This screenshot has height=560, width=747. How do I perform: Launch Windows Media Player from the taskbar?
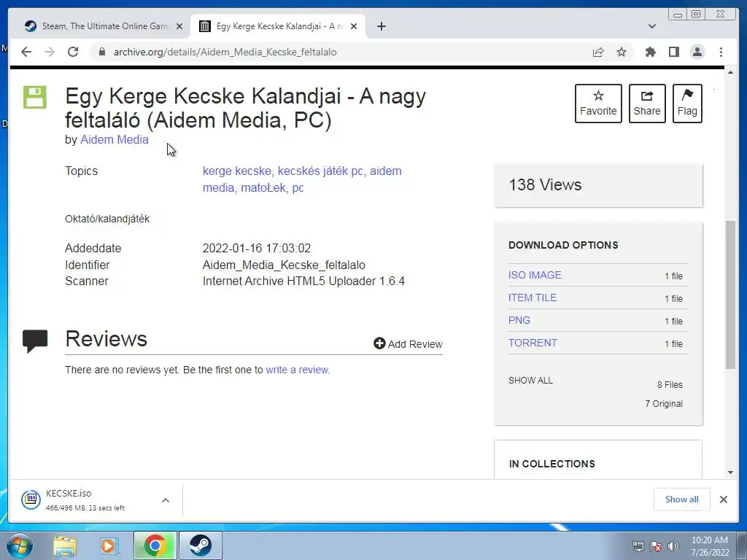[109, 545]
